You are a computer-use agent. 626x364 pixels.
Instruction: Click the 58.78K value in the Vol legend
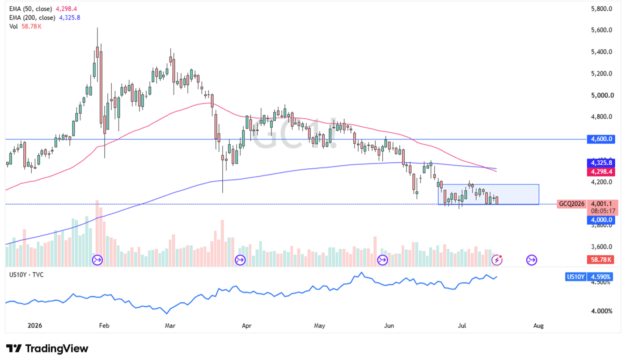tap(31, 26)
